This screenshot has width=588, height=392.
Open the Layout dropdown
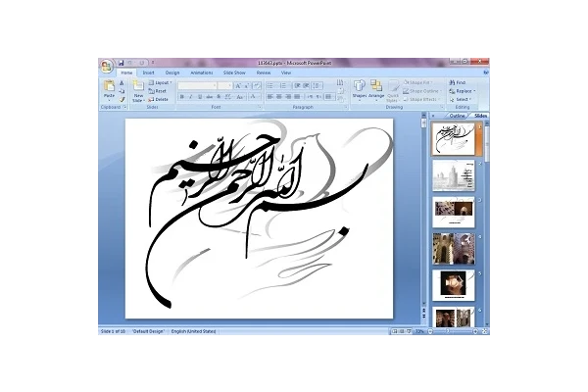(160, 82)
